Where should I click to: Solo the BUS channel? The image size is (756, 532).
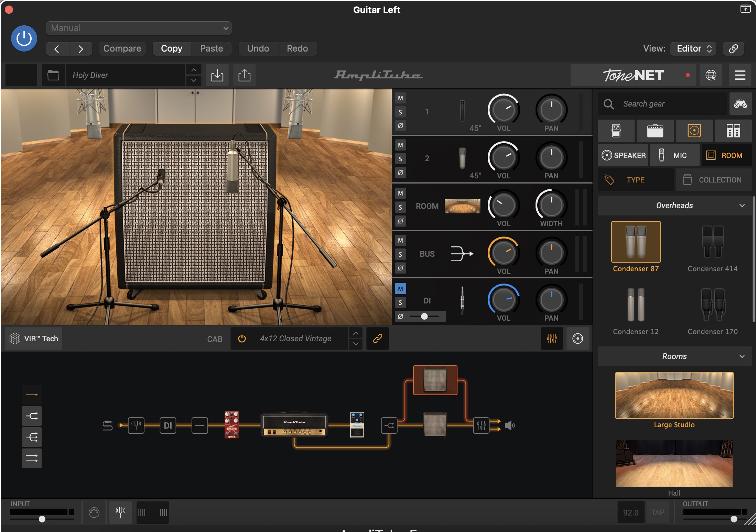pyautogui.click(x=400, y=254)
